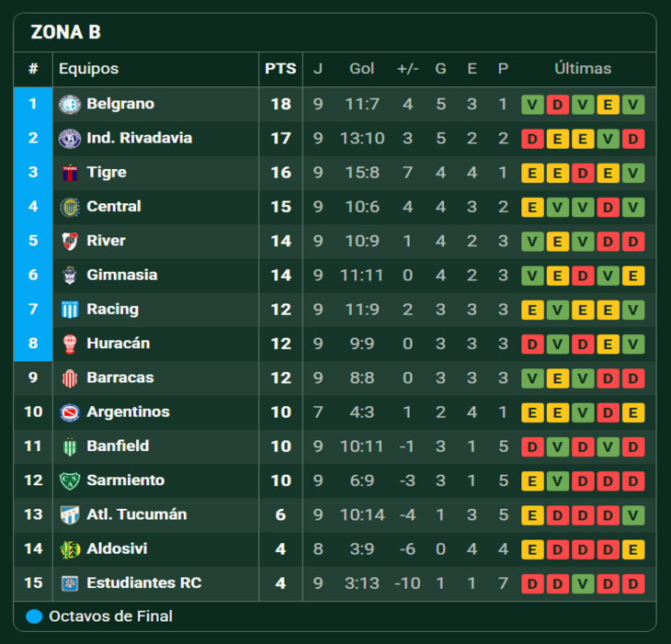
Task: Click the Belgrano club crest icon
Action: click(70, 105)
